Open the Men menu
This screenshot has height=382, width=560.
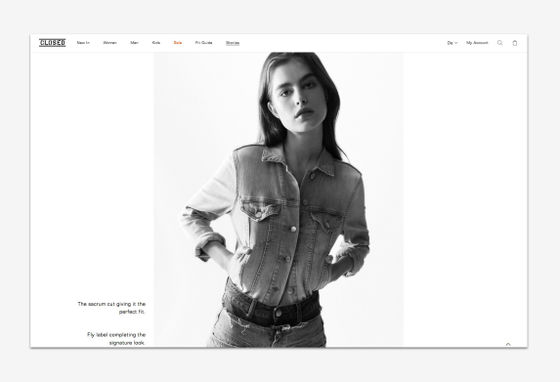[x=134, y=43]
